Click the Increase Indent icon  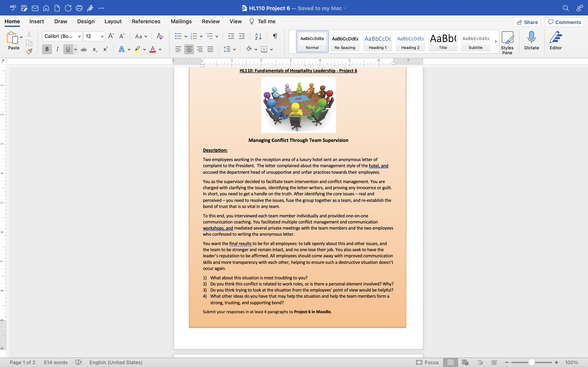pos(242,36)
